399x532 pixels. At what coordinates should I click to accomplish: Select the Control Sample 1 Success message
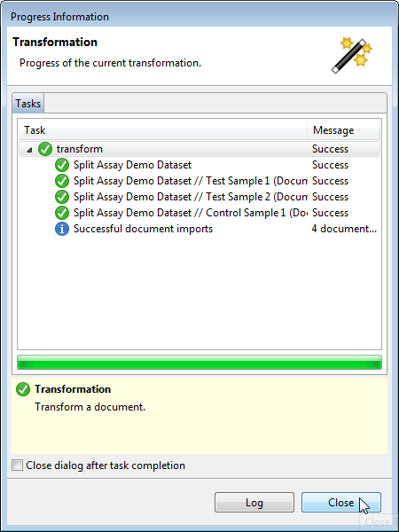[x=330, y=213]
